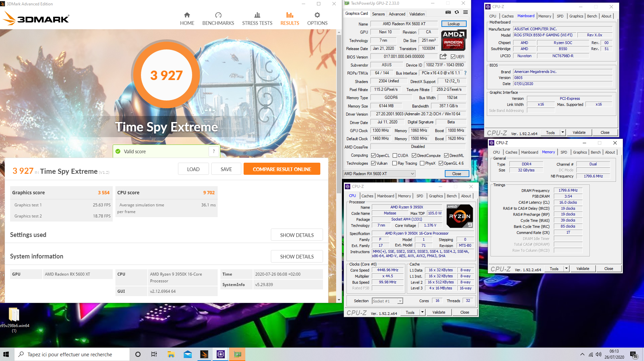
Task: Toggle the OpenCL checkbox
Action: click(373, 156)
